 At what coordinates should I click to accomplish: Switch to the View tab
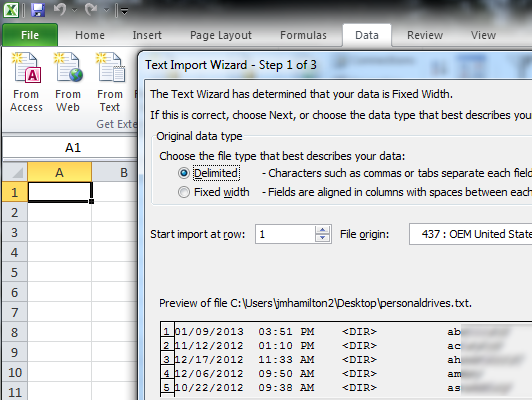pos(483,35)
